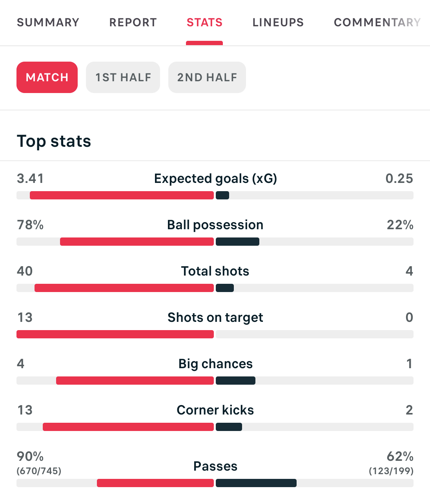Switch to the Report tab

(x=133, y=22)
